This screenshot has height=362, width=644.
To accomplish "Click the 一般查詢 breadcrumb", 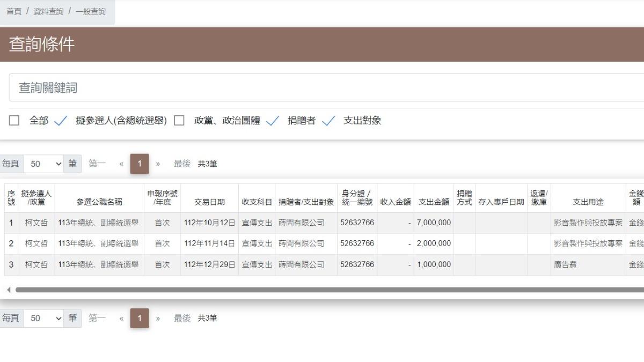I will (x=91, y=11).
